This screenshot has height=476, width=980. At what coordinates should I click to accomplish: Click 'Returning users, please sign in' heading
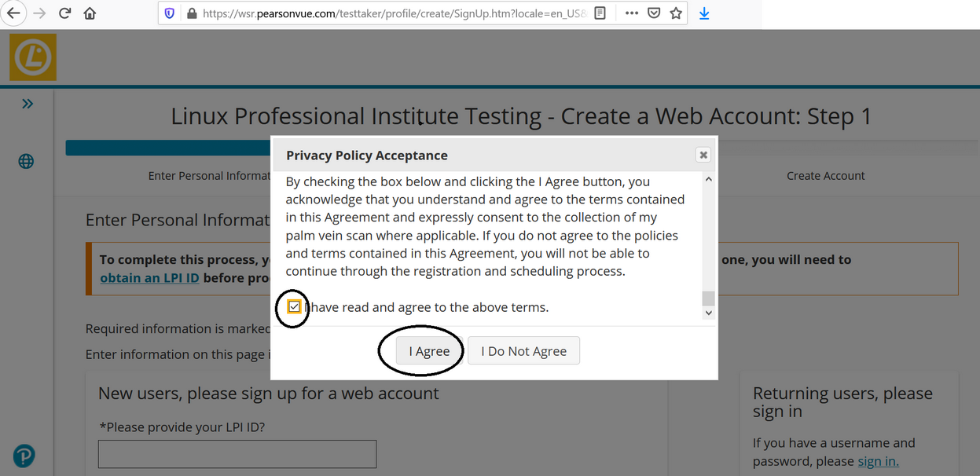tap(842, 402)
